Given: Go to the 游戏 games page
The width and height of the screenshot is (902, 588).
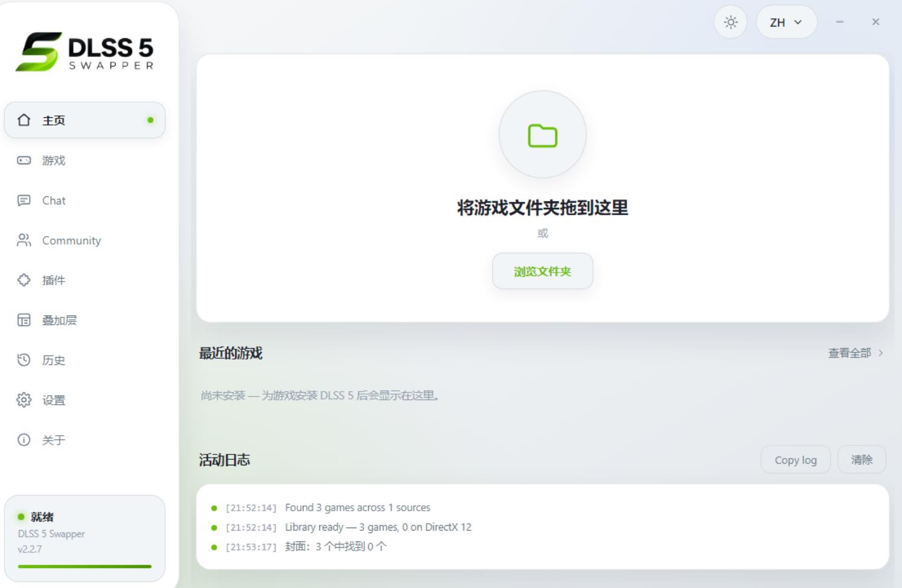Looking at the screenshot, I should pos(85,160).
